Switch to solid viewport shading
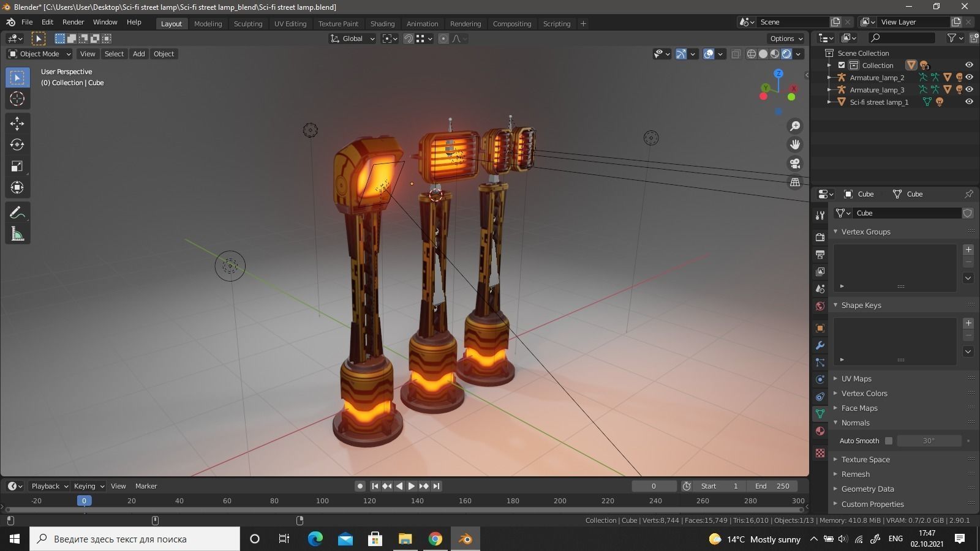 [763, 54]
